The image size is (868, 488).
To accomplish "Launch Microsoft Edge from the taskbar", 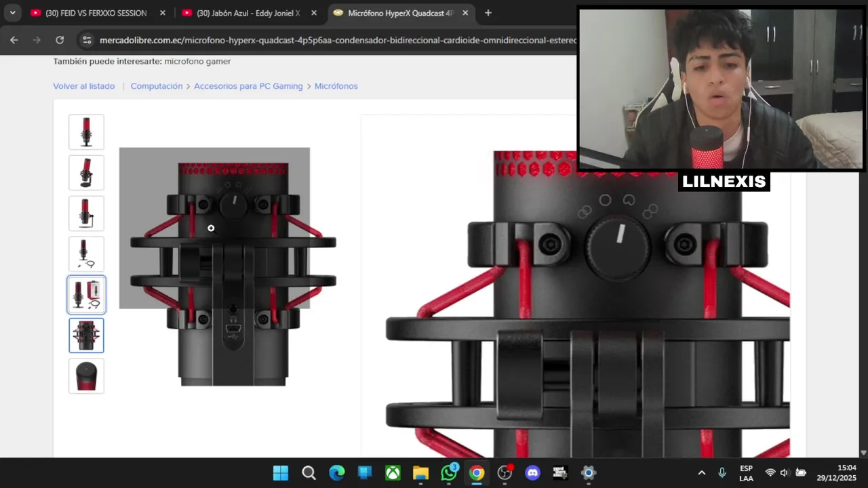I will [336, 473].
